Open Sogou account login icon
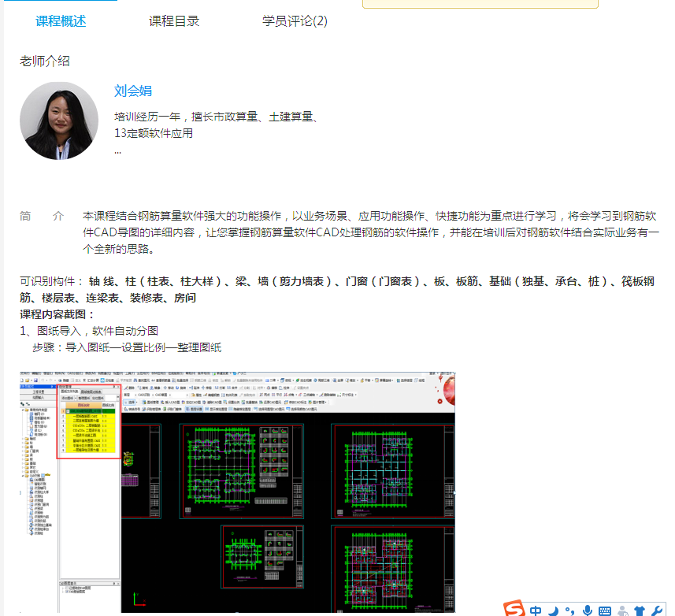Viewport: 675px width, 616px height. click(622, 610)
